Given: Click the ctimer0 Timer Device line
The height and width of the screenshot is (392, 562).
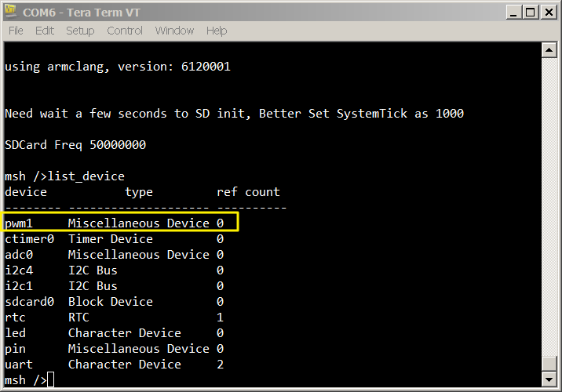Looking at the screenshot, I should coord(78,239).
